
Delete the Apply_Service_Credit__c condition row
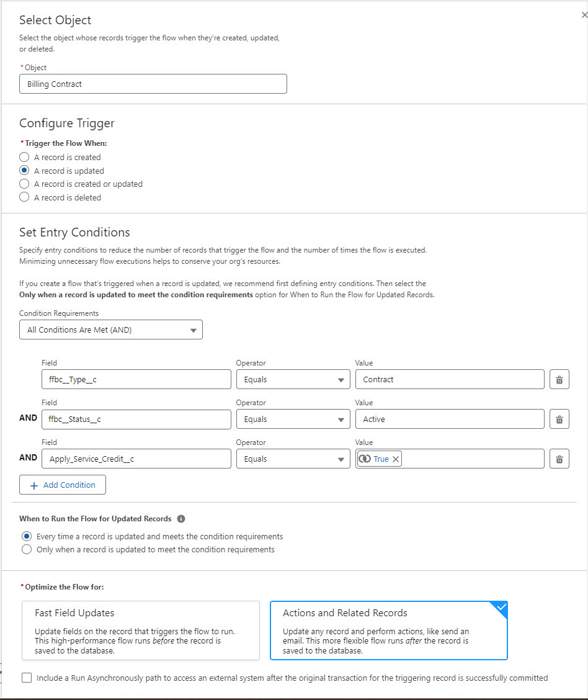pyautogui.click(x=559, y=459)
